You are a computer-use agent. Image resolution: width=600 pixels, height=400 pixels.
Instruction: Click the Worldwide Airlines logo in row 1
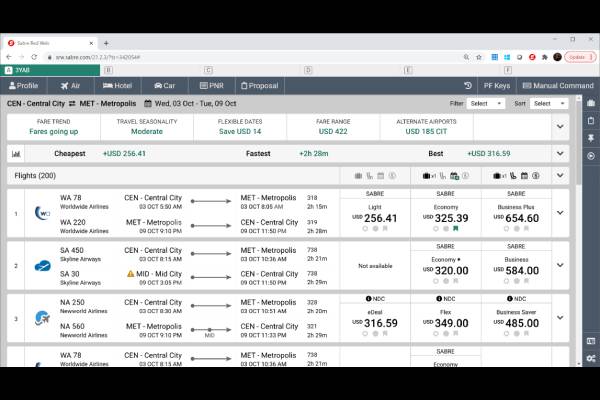click(x=42, y=213)
